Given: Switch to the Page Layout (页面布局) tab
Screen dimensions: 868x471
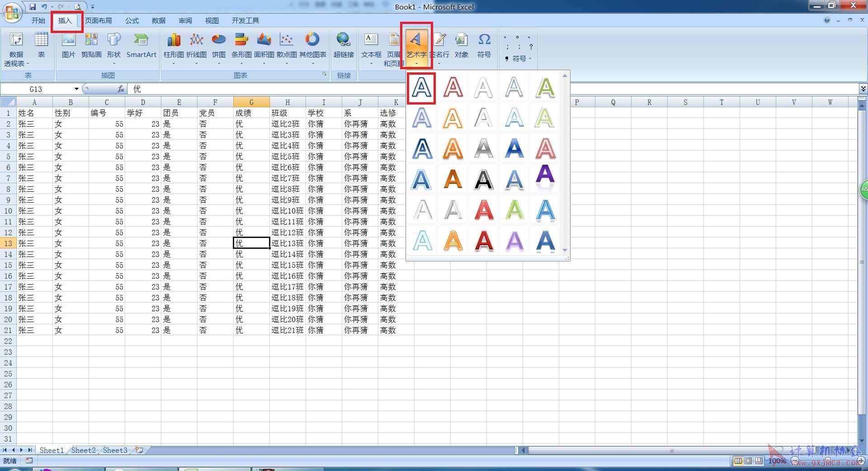Looking at the screenshot, I should [x=99, y=21].
